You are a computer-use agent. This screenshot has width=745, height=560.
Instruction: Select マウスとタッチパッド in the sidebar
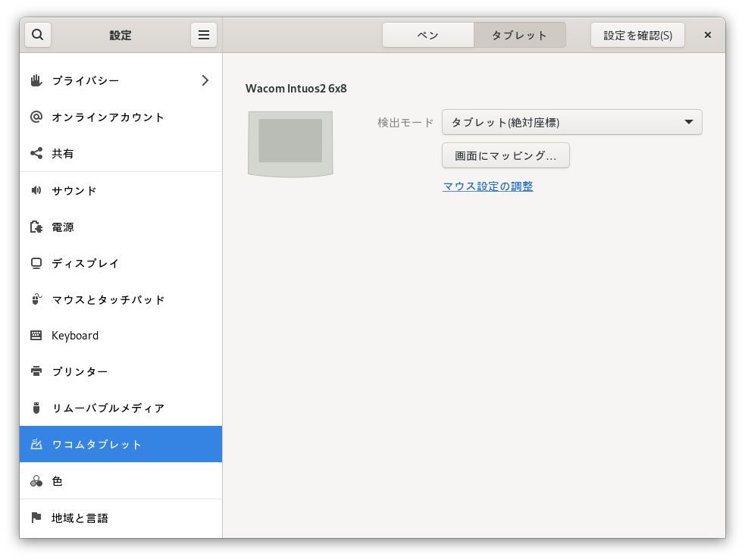[121, 299]
